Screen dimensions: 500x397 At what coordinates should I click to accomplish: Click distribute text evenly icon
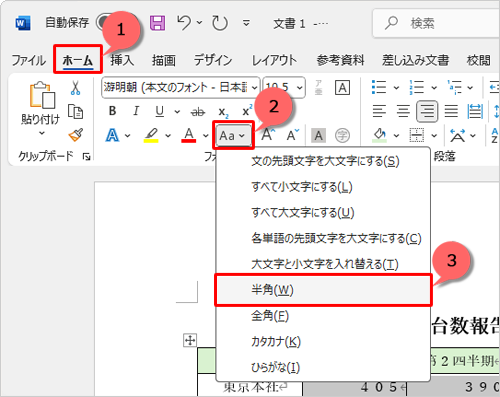pyautogui.click(x=475, y=111)
